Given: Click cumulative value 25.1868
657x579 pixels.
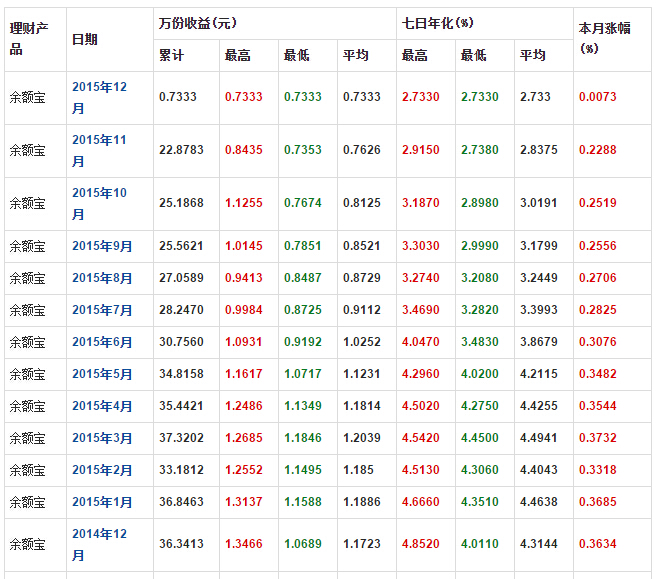Looking at the screenshot, I should (x=181, y=203).
